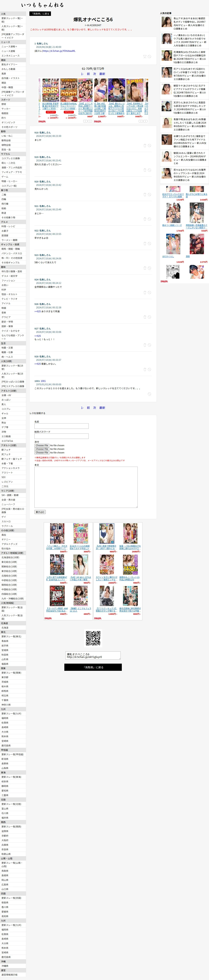Click the first Choose File button

pos(42,445)
